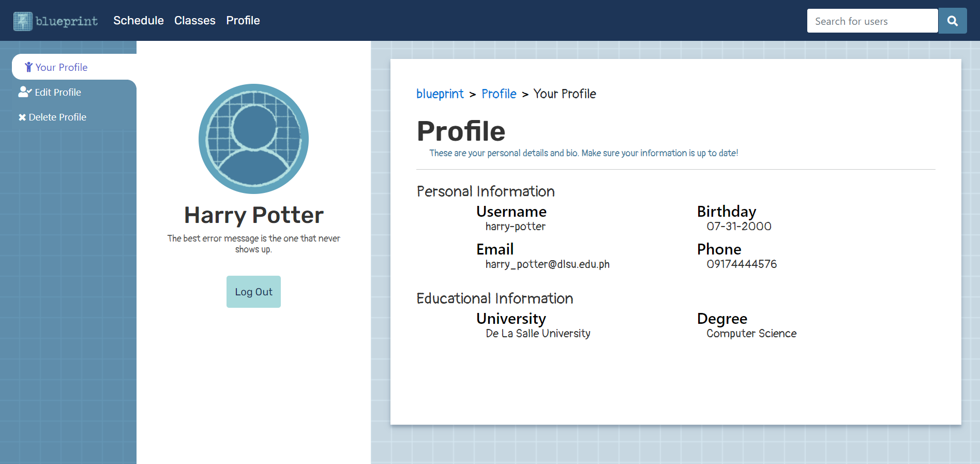Click the birthday value 07-31-2000
980x464 pixels.
point(739,227)
